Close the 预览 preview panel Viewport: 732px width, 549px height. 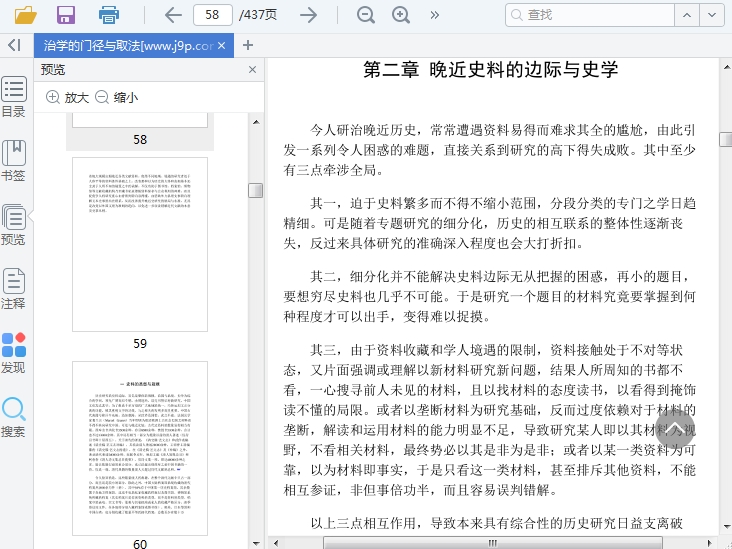(x=253, y=70)
